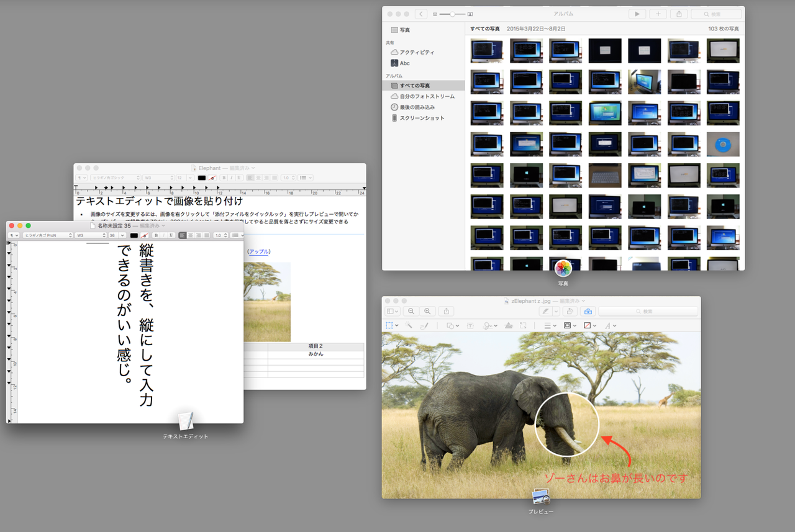Open paragraph style dropdown in 名称未設定 35
The width and height of the screenshot is (795, 532).
[x=14, y=236]
